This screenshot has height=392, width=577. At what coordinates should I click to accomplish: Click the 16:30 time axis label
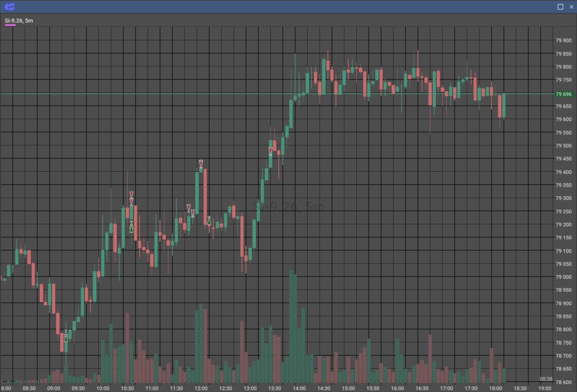[422, 388]
